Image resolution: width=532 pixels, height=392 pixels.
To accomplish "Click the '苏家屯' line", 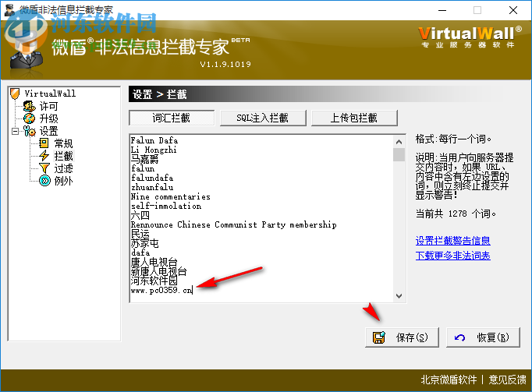I will coord(145,243).
